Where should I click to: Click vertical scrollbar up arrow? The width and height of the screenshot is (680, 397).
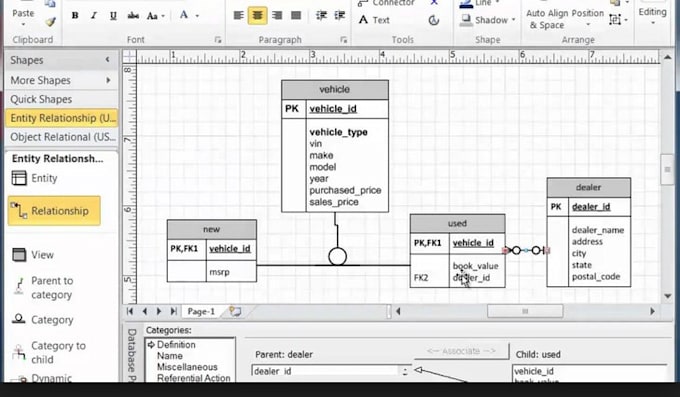(667, 57)
